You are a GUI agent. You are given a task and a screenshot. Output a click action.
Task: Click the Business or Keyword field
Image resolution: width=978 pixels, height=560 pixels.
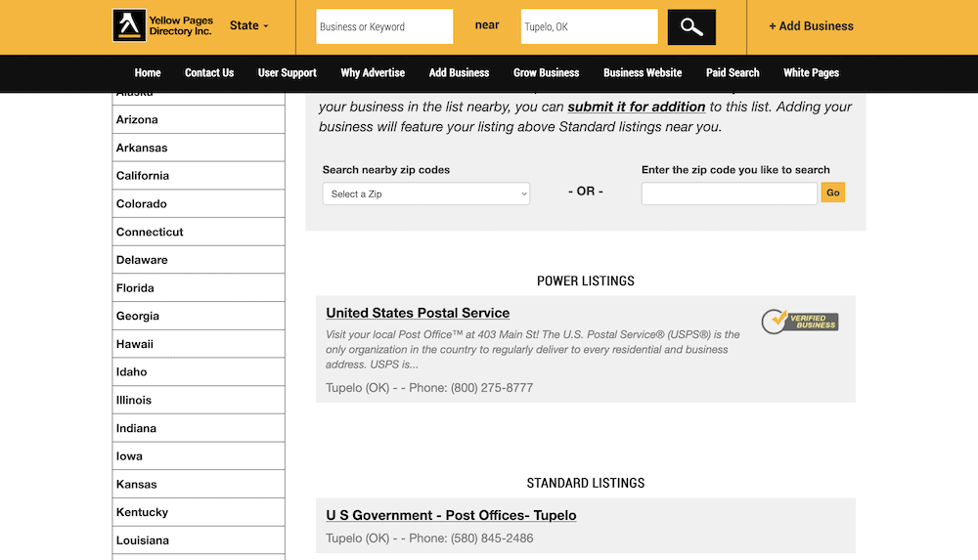click(384, 26)
